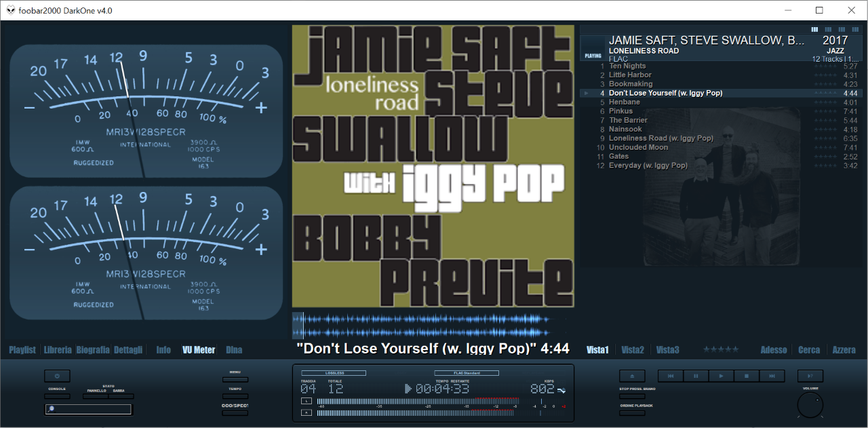Viewport: 868px width, 428px height.
Task: Select track 'Ten Nights'
Action: pyautogui.click(x=722, y=66)
